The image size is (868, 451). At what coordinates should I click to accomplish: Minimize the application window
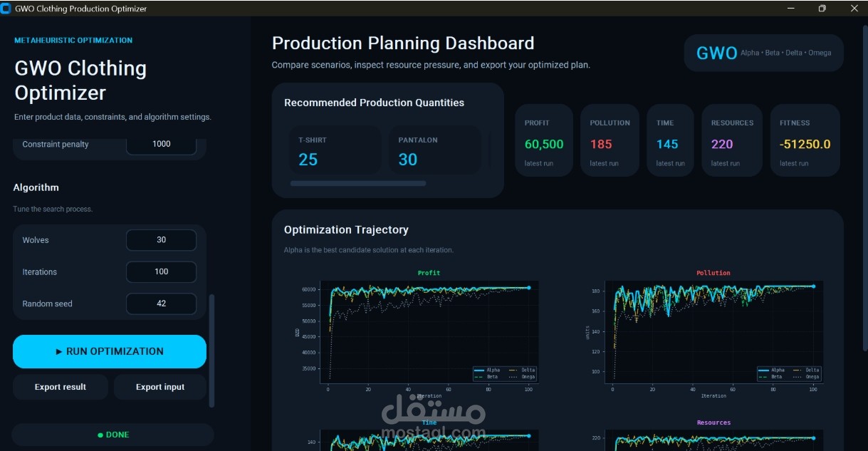point(791,9)
